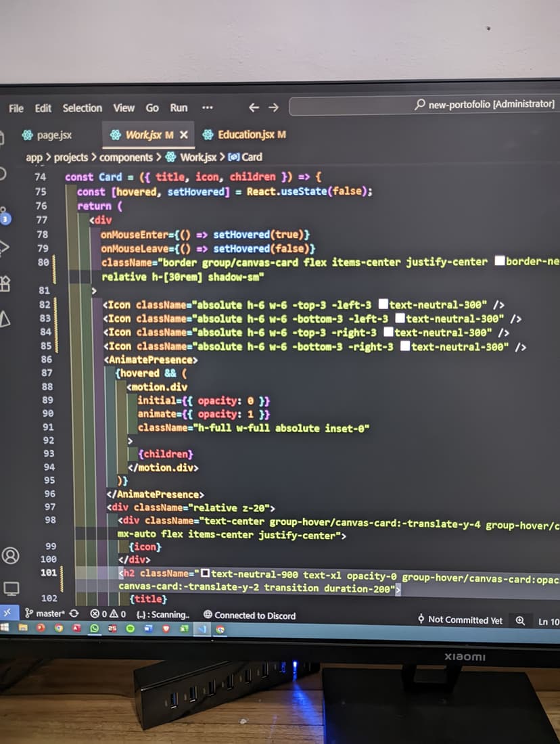This screenshot has height=744, width=560.
Task: Click the VS Code icon on taskbar
Action: pos(202,629)
